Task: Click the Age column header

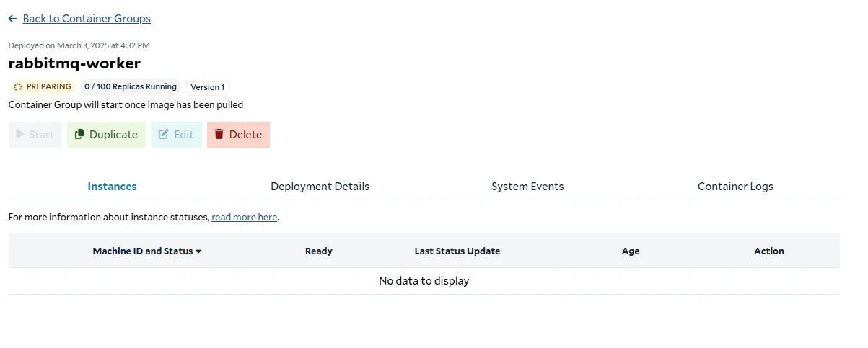Action: (631, 251)
